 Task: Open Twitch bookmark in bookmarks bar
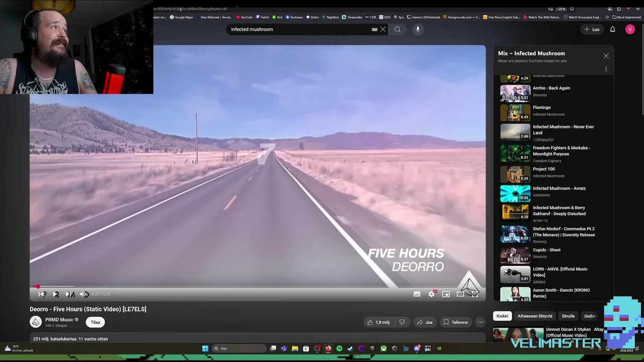pos(262,17)
